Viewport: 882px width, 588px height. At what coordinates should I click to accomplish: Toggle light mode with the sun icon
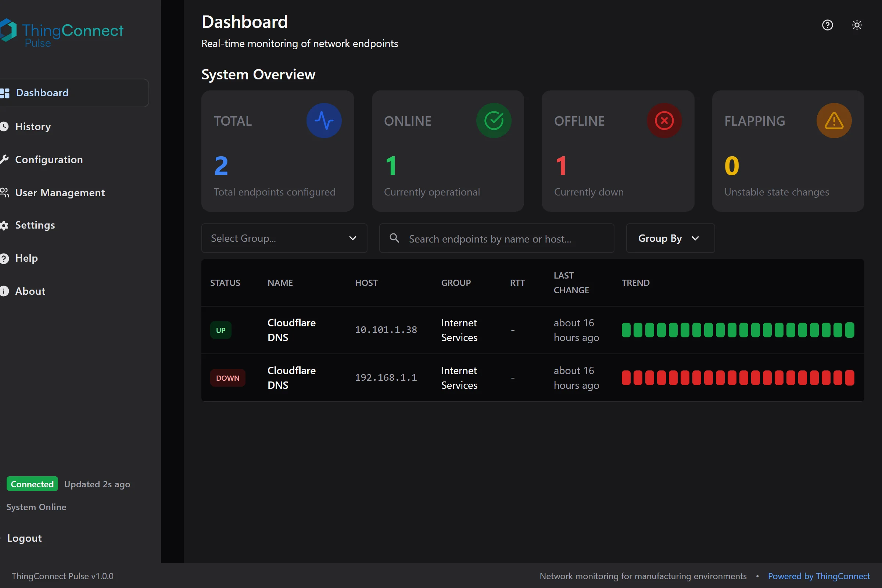(x=857, y=25)
